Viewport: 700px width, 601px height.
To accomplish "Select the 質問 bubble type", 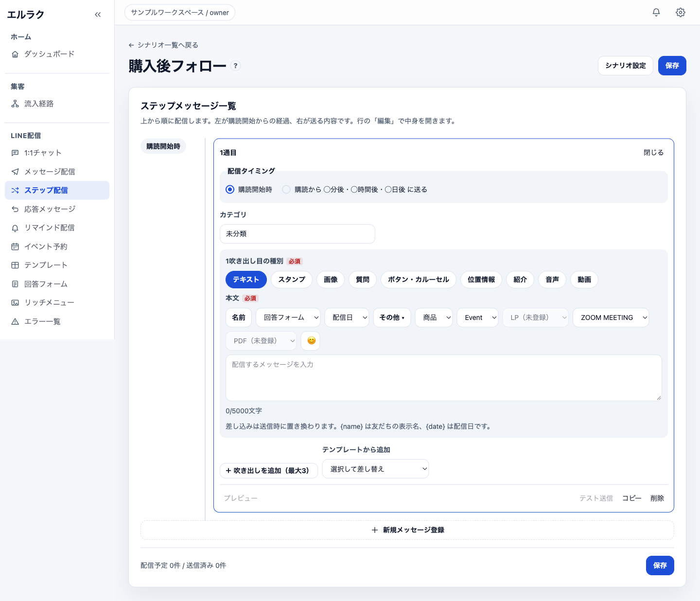I will 363,280.
